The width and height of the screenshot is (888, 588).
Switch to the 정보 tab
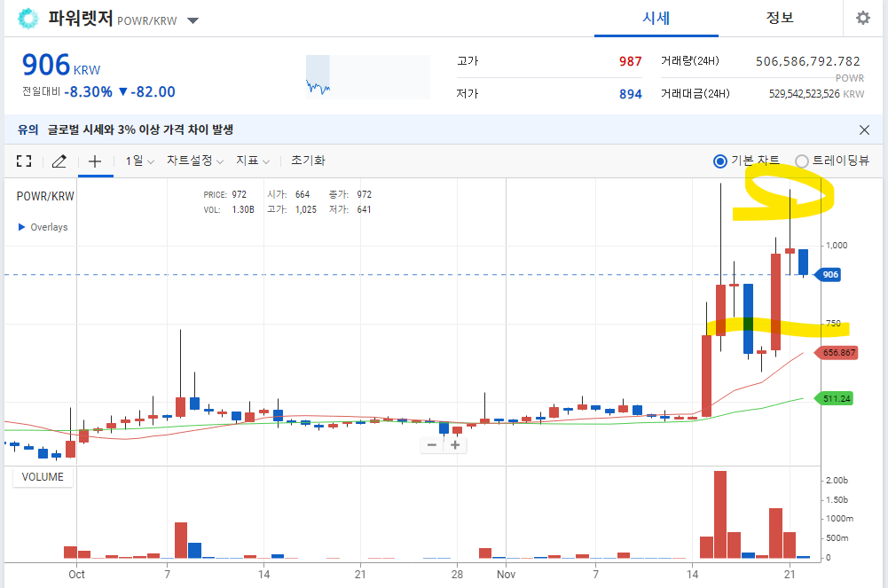point(780,18)
